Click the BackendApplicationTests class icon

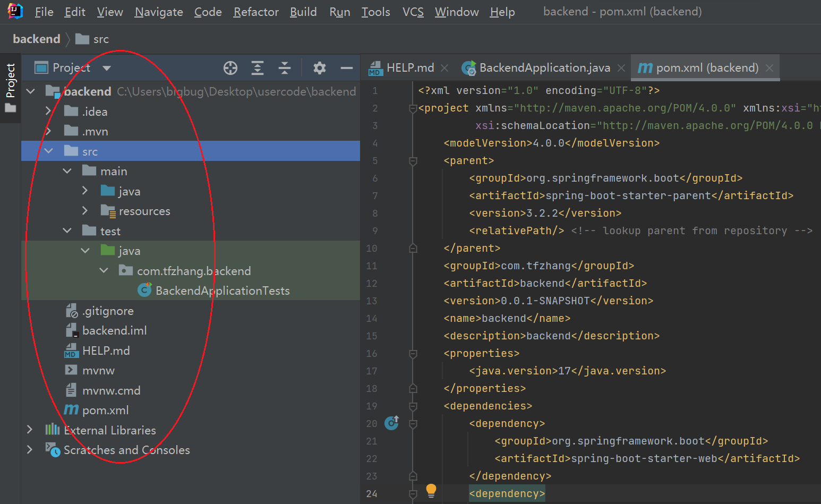[144, 290]
